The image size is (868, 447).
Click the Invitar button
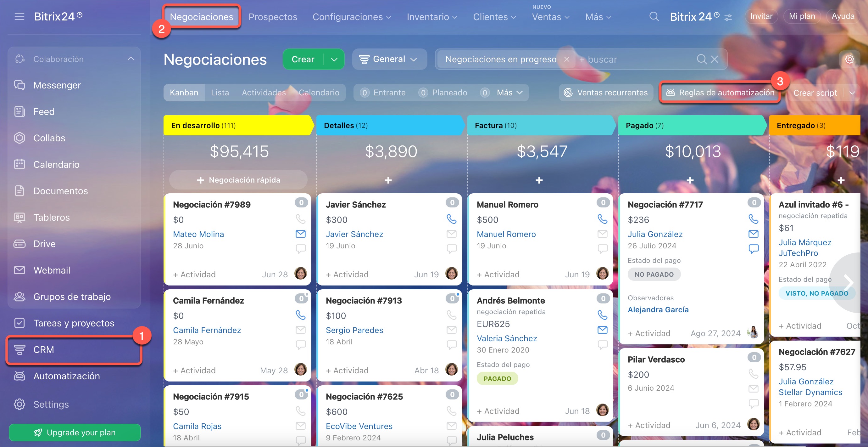(761, 16)
